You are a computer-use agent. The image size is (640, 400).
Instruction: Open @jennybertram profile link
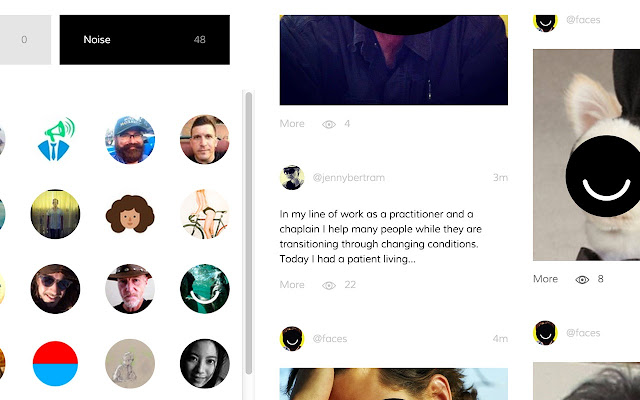coord(349,178)
